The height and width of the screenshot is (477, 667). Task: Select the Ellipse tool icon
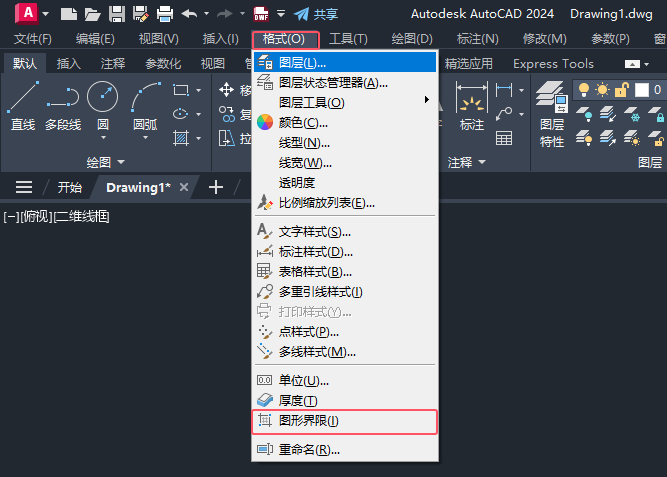point(181,114)
